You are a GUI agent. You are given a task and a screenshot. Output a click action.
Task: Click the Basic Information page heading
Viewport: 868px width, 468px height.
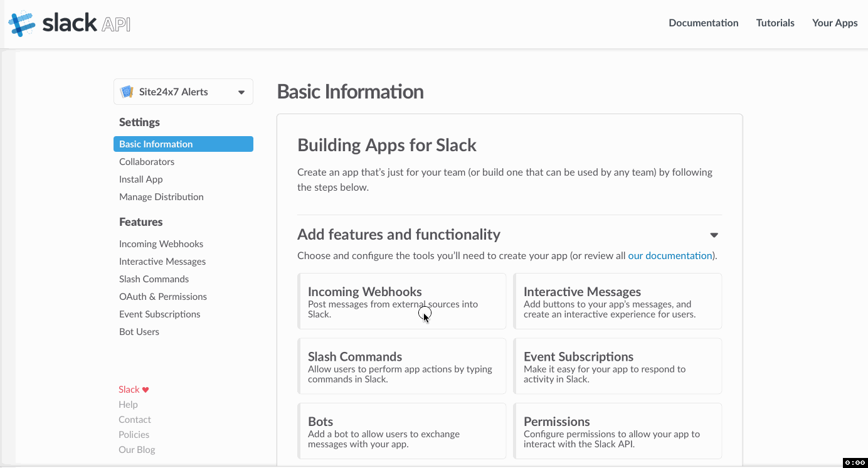[350, 92]
